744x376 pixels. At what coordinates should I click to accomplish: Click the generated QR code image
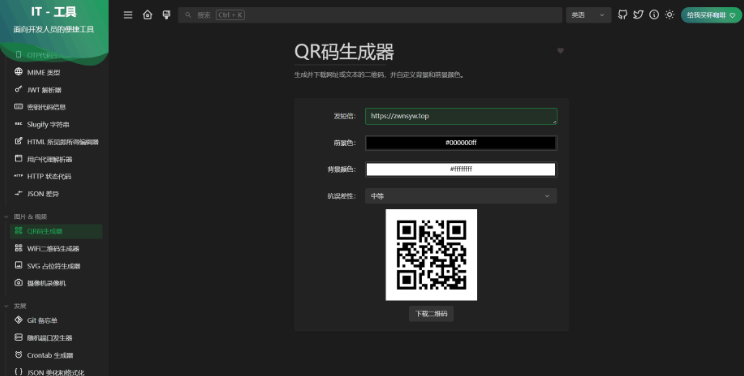coord(431,255)
